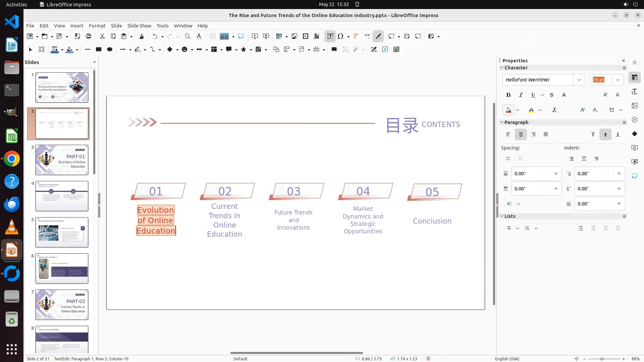644x362 pixels.
Task: Insert a special character with Omega icon
Action: click(x=341, y=36)
